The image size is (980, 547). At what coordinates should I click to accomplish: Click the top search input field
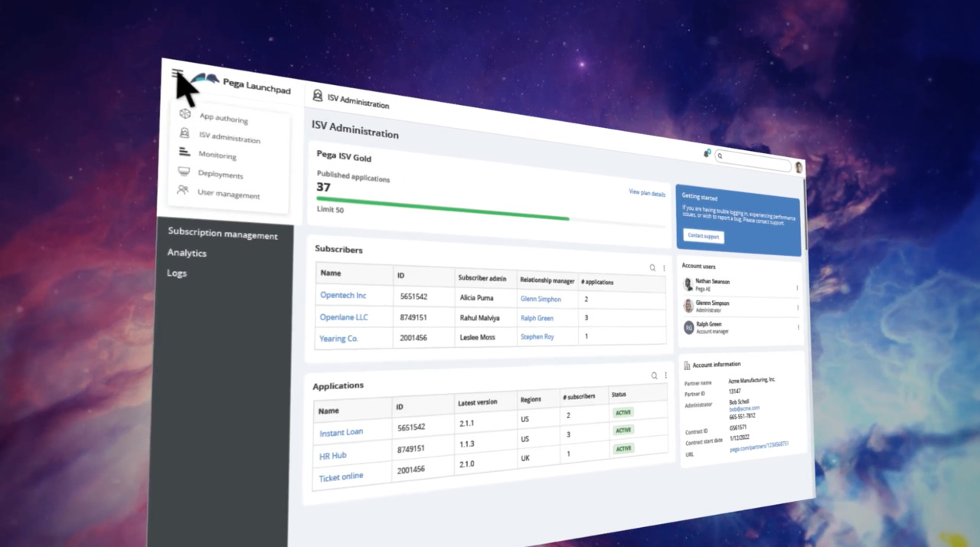pyautogui.click(x=755, y=160)
